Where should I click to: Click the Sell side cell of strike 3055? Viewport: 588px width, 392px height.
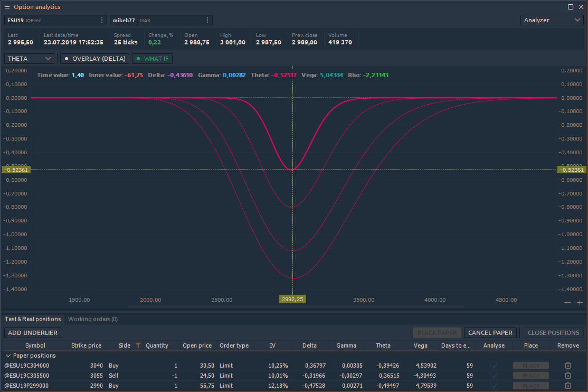click(113, 376)
